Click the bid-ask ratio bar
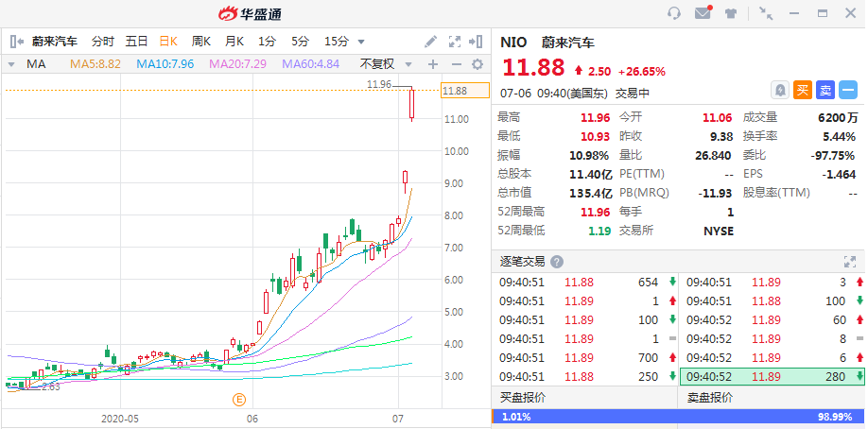Screen dimensions: 868x429 (x=678, y=417)
